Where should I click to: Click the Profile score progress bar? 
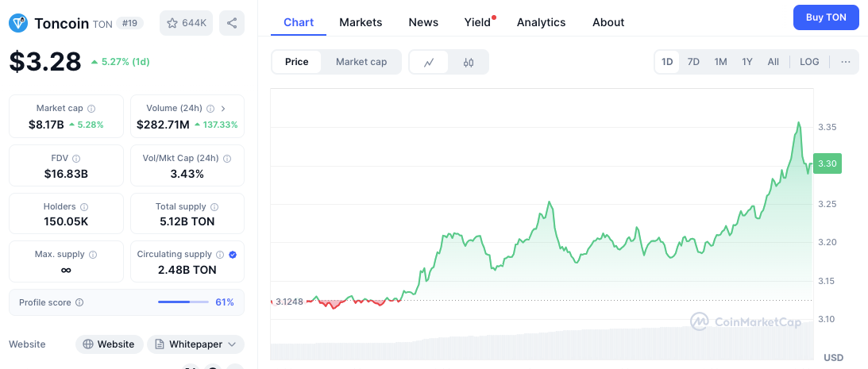point(184,302)
